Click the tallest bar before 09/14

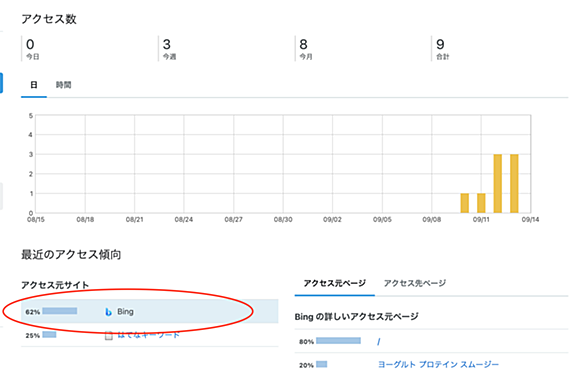pyautogui.click(x=514, y=184)
